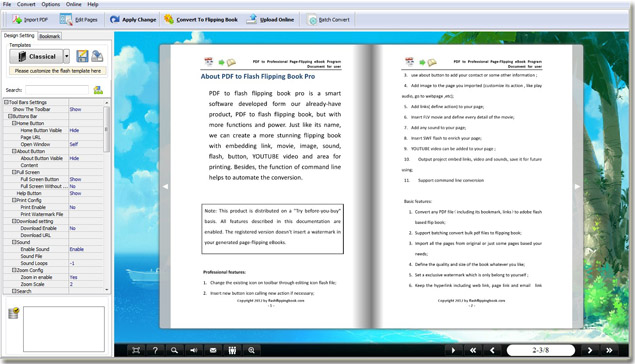Save the current template with disk icon
635x364 pixels.
[x=82, y=56]
